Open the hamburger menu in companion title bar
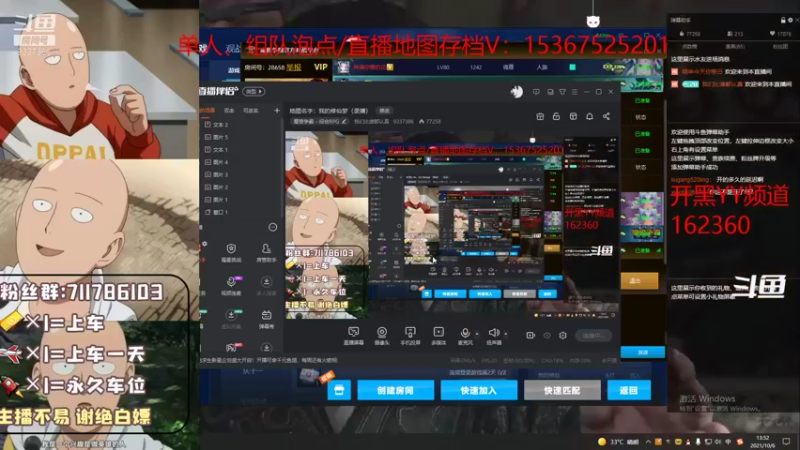Viewport: 800px width, 450px height. [x=574, y=92]
